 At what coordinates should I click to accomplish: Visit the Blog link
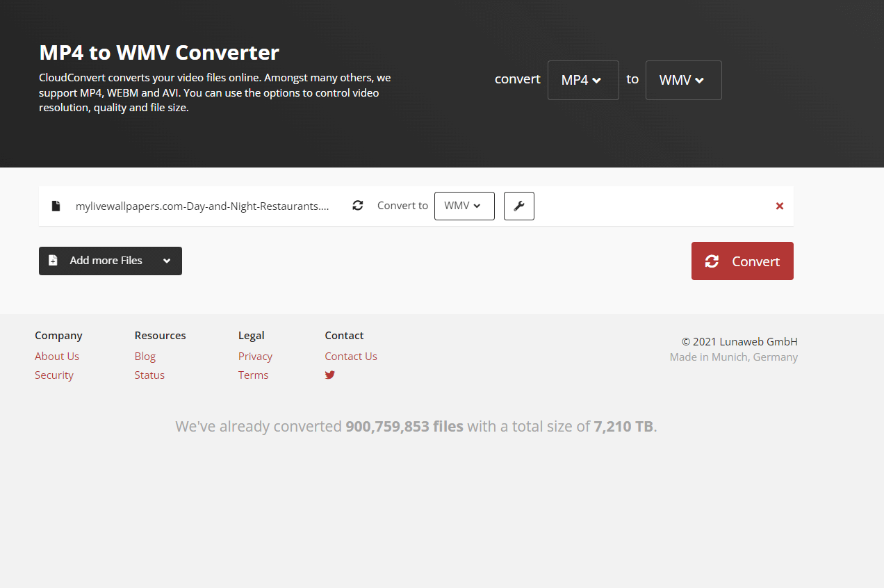[x=145, y=357]
